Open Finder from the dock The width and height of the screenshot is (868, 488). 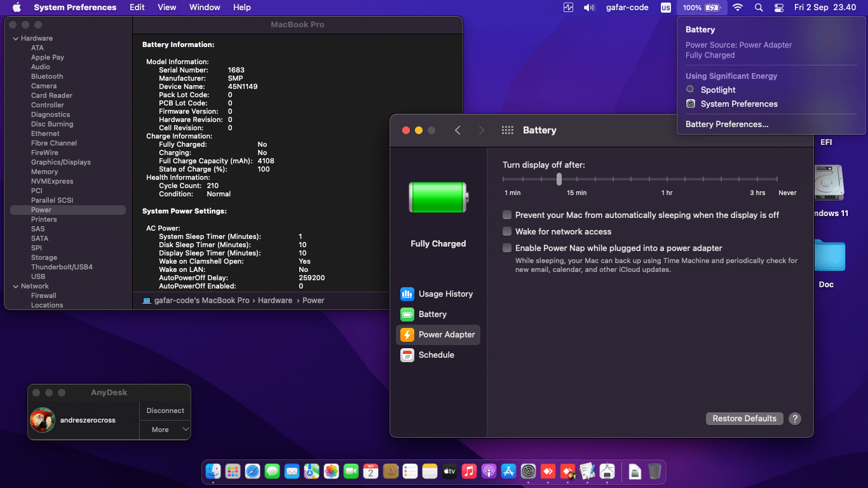[213, 471]
